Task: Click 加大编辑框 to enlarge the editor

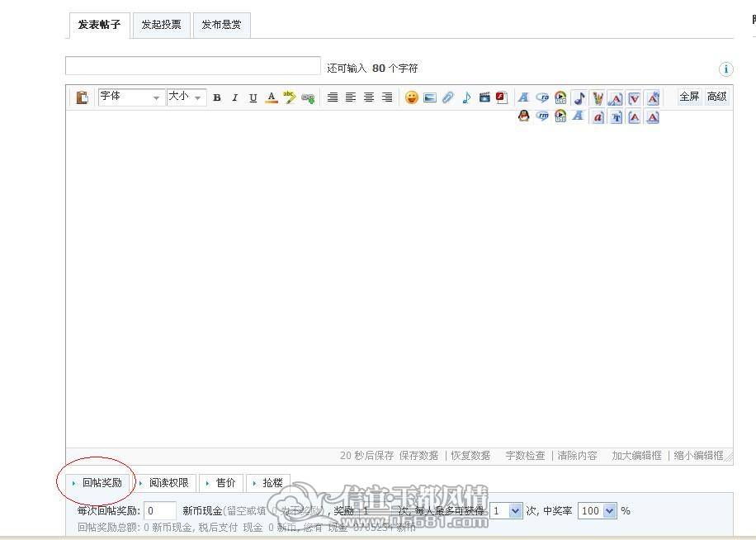Action: point(637,455)
